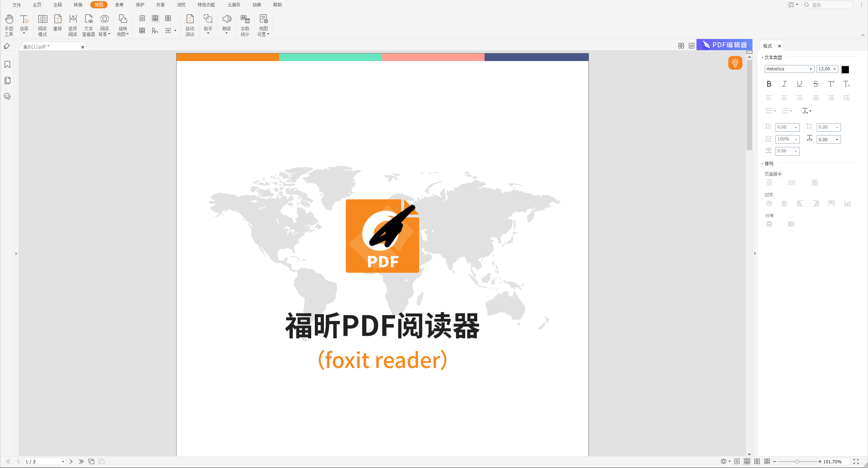The height and width of the screenshot is (468, 868).
Task: Switch to the 注释 ribbon tab
Action: pyautogui.click(x=57, y=5)
